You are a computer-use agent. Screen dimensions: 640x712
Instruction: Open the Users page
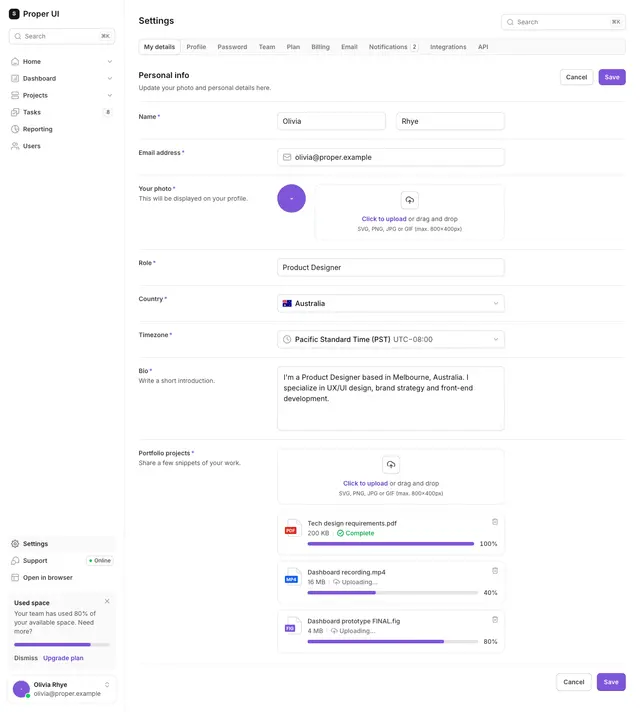62,146
